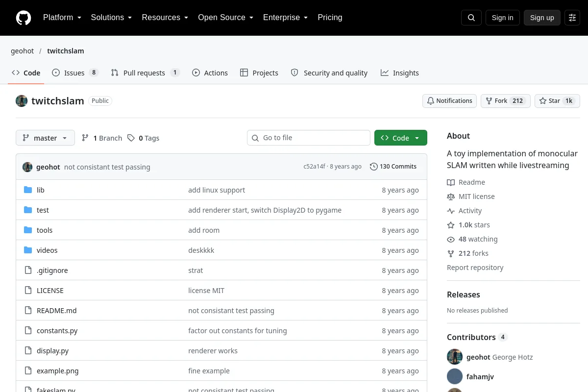
Task: Click the videos folder icon
Action: pyautogui.click(x=28, y=250)
